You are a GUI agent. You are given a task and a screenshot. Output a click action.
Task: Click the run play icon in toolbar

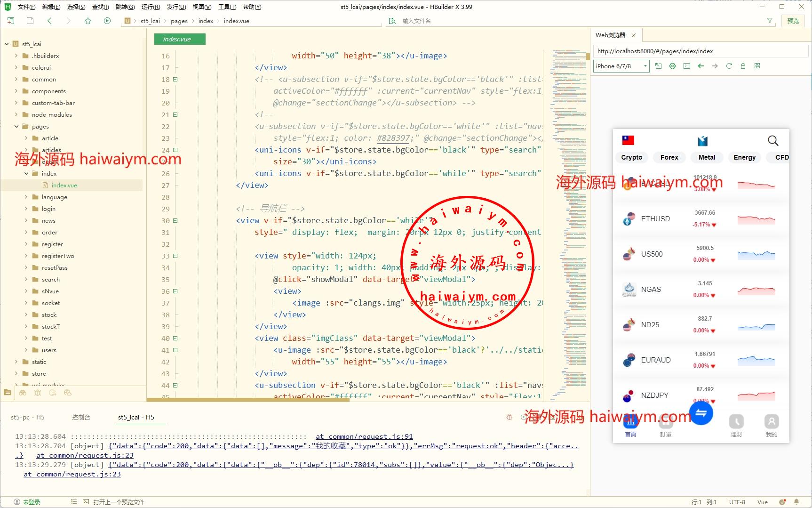tap(107, 21)
